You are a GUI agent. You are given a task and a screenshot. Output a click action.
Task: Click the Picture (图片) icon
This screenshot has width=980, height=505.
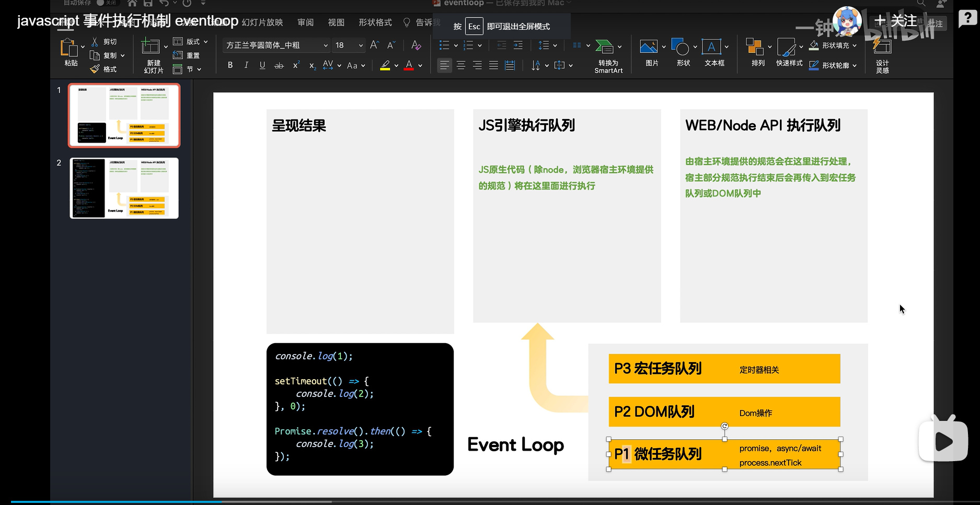point(649,47)
